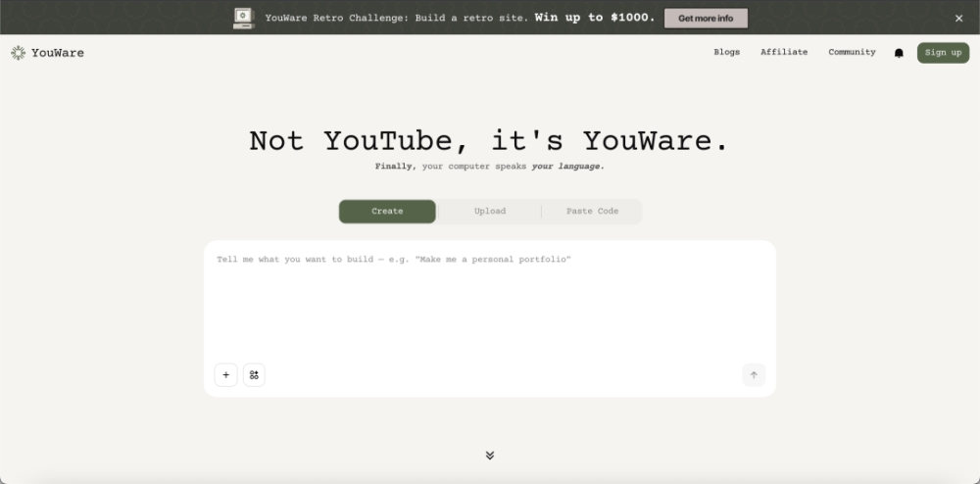Image resolution: width=980 pixels, height=484 pixels.
Task: Click the Sign up button
Action: pos(943,53)
